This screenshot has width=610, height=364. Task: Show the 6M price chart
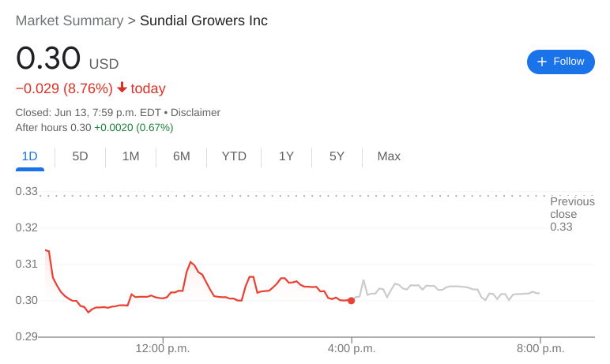(x=182, y=156)
